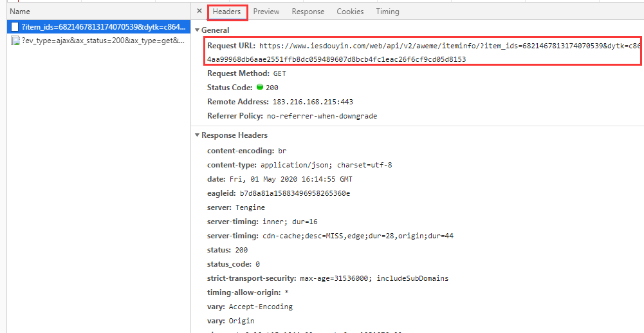This screenshot has height=333, width=644.
Task: Select the ev_type=ajax request entry
Action: click(103, 41)
